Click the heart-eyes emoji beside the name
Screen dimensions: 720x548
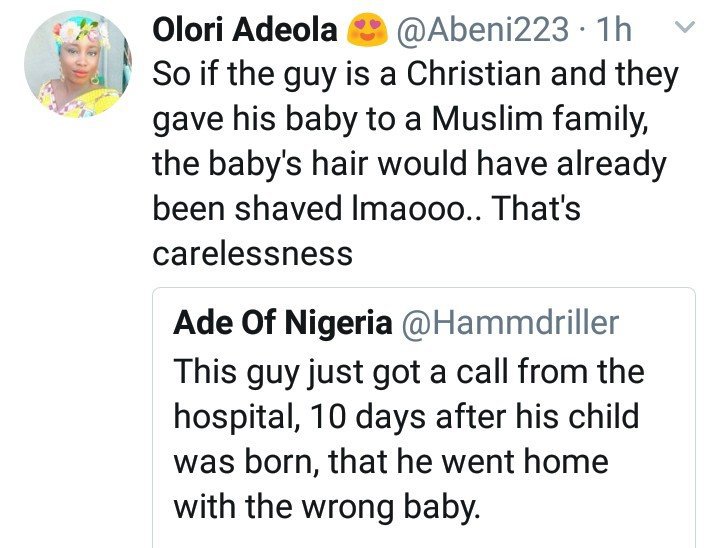(x=367, y=32)
